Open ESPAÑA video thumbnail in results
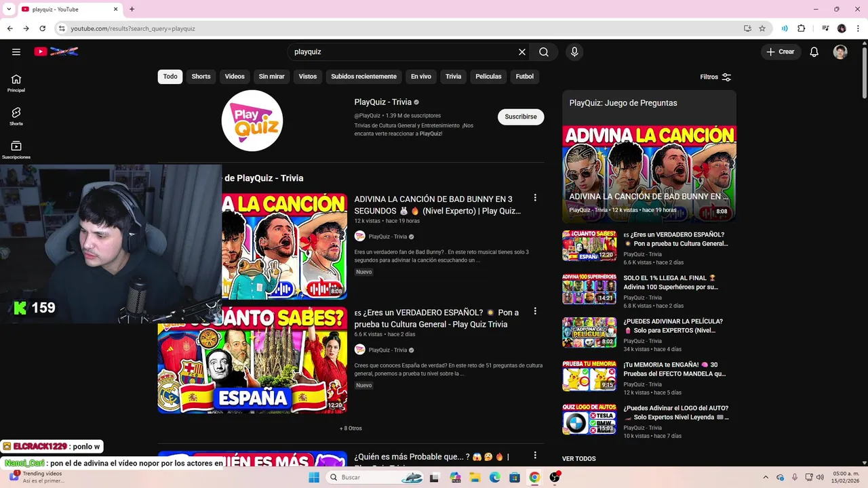Image resolution: width=868 pixels, height=488 pixels. click(x=252, y=360)
